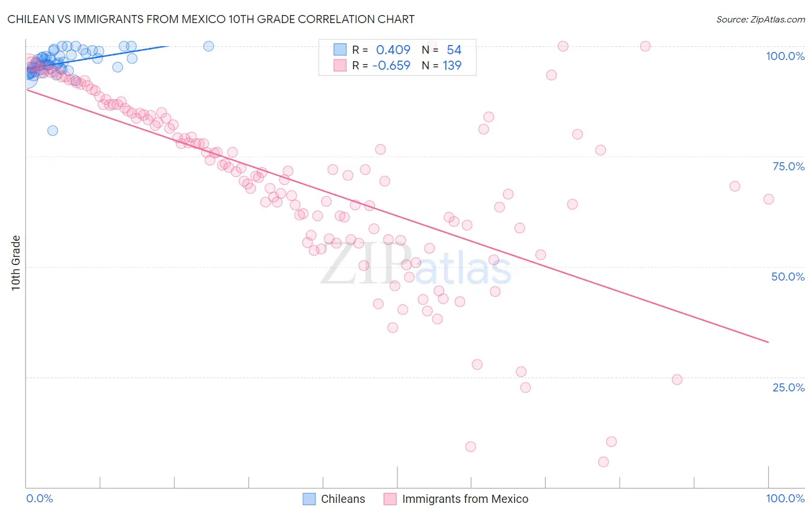Click the 25.0% y-axis tick label
Viewport: 812px width, 515px height.
(788, 387)
